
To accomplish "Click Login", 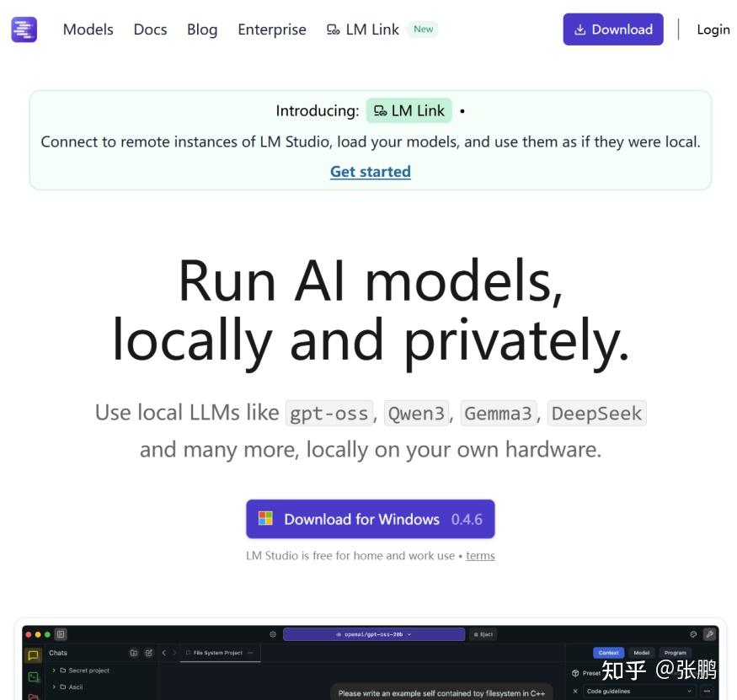I will point(713,29).
